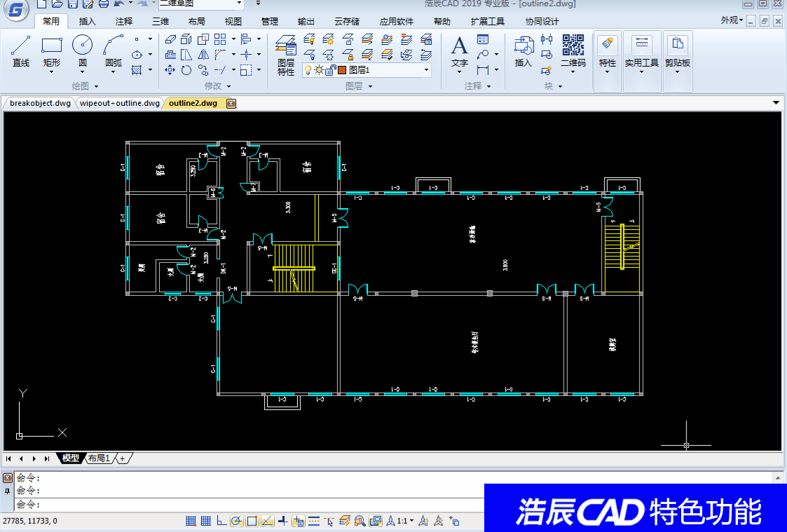Toggle object snap tracking in status bar

268,521
